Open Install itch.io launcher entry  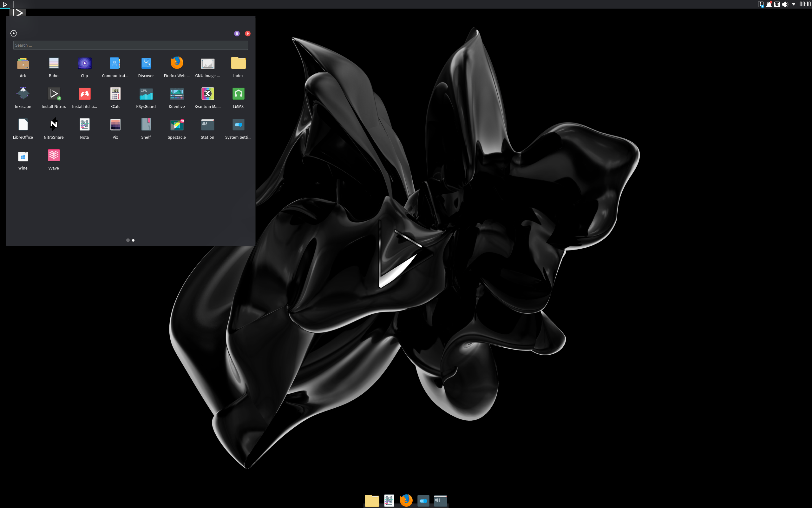point(85,98)
